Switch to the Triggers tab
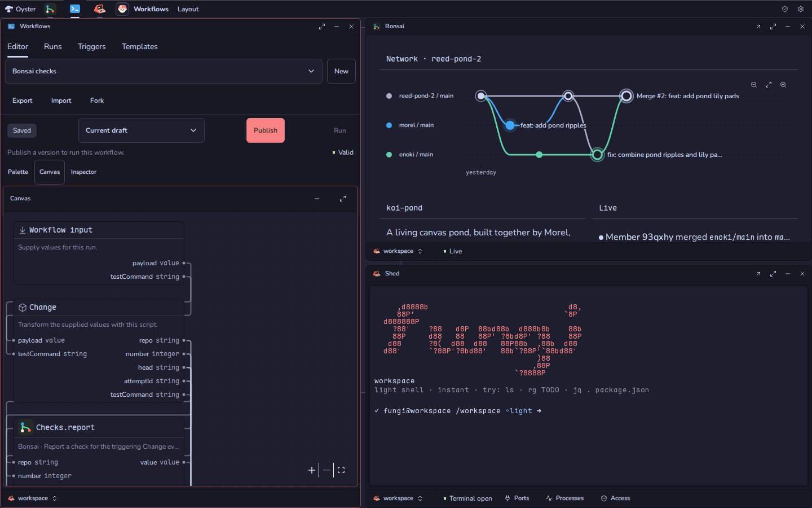This screenshot has width=812, height=508. (92, 47)
